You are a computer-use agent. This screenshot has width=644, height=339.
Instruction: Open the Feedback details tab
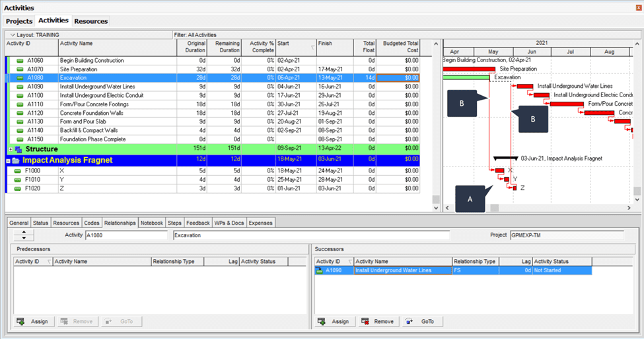(x=198, y=223)
